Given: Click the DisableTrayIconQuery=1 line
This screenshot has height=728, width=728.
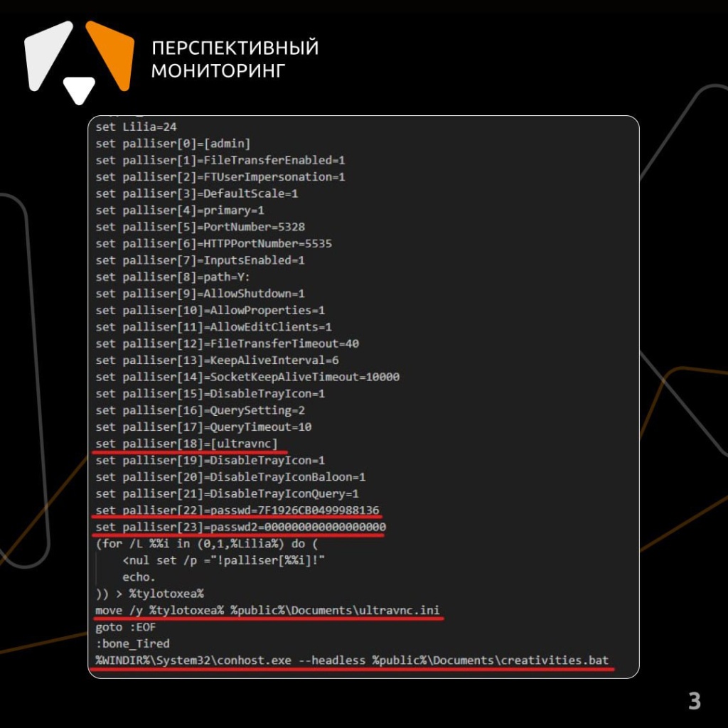Looking at the screenshot, I should 227,495.
